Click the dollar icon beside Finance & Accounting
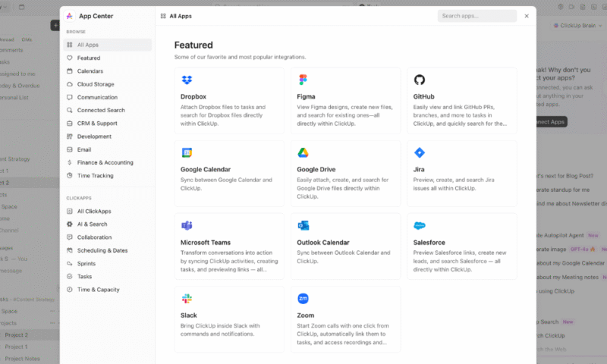 pyautogui.click(x=70, y=162)
